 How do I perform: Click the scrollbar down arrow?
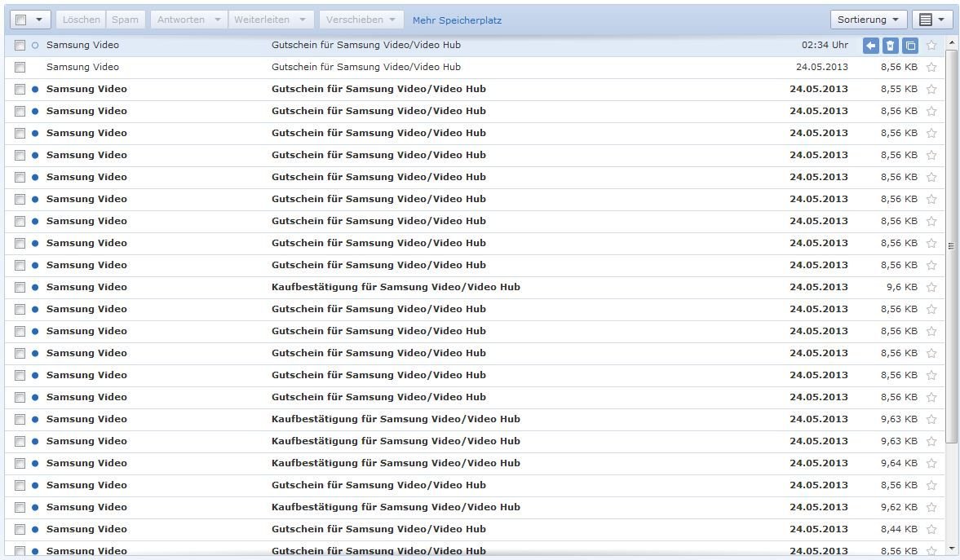[951, 548]
